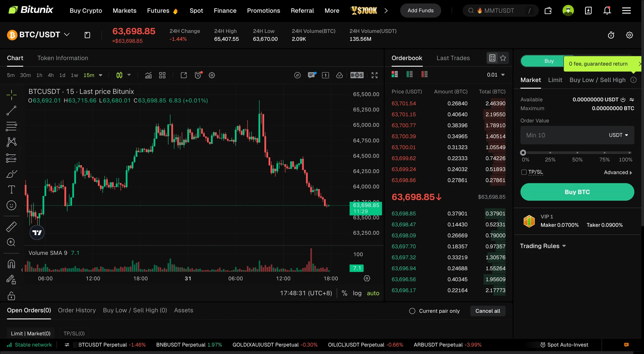The image size is (644, 354).
Task: Show asks only orderbook view
Action: (424, 74)
